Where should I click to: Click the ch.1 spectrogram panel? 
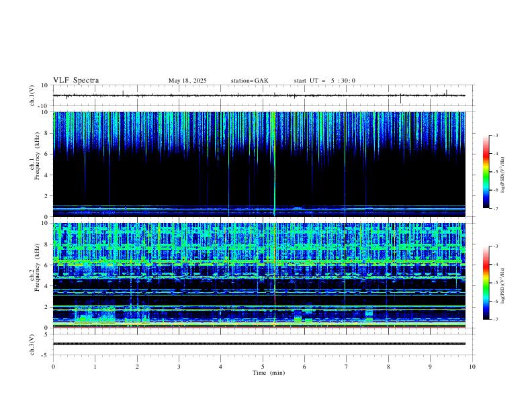(259, 164)
